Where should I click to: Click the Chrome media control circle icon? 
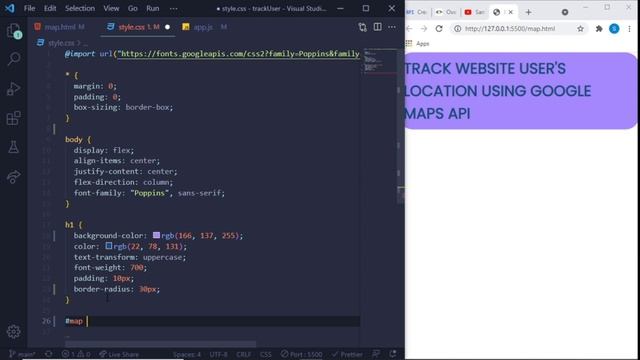point(565,12)
